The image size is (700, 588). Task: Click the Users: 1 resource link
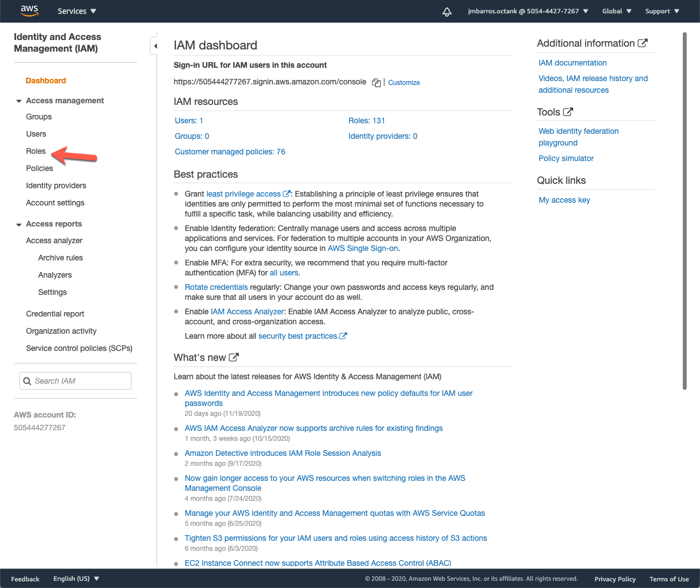tap(189, 120)
